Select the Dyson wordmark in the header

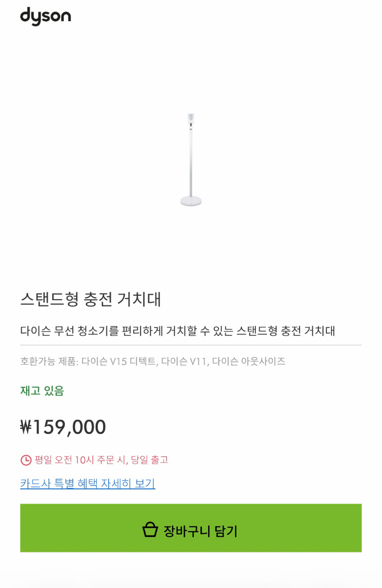click(45, 16)
